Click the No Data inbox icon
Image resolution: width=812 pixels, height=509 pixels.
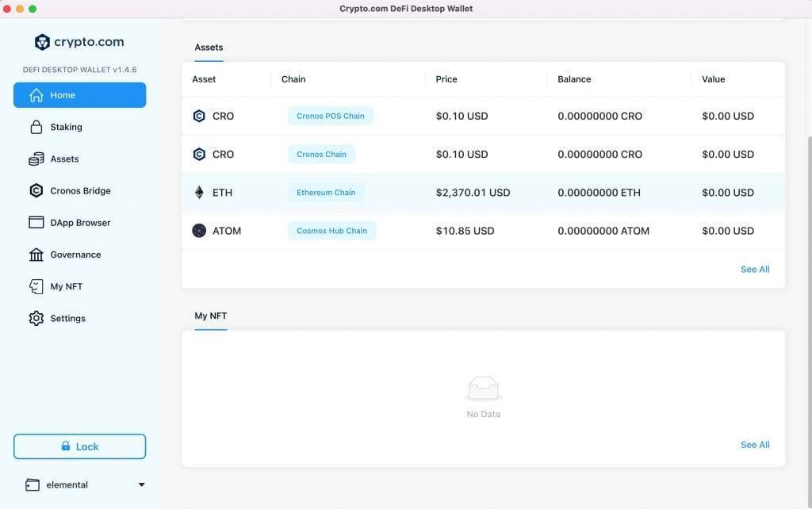point(483,388)
